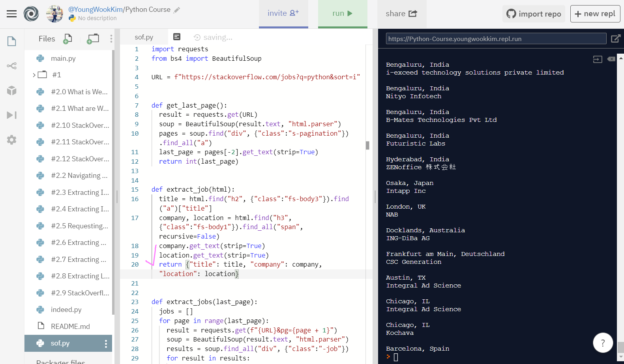The width and height of the screenshot is (624, 364).
Task: Click 'def extract_job(html):' code line
Action: point(193,189)
